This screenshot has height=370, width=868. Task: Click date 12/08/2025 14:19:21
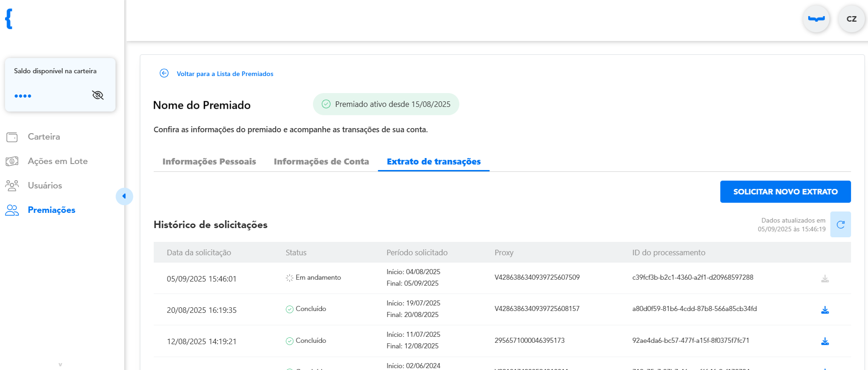point(202,341)
